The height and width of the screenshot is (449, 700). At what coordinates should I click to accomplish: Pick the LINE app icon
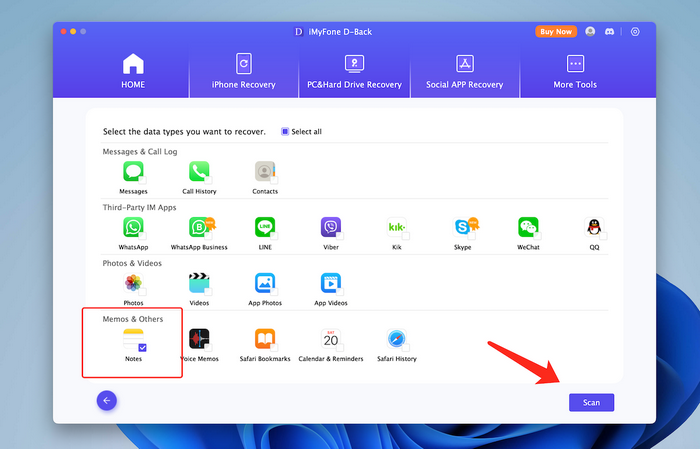pyautogui.click(x=265, y=227)
